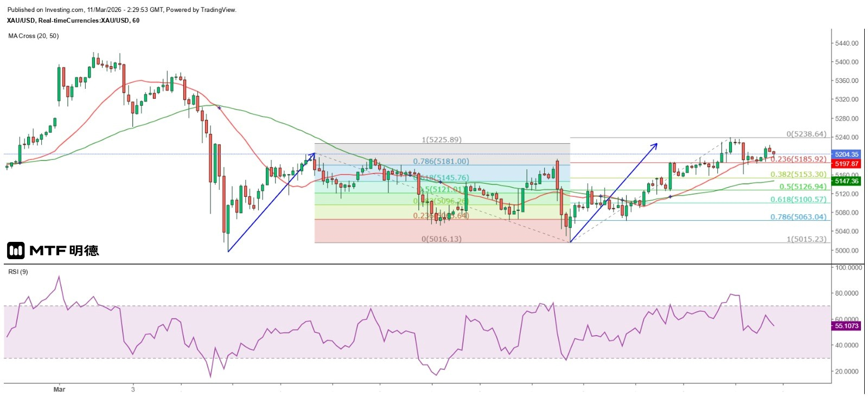Click the purple 55.1073 RSI value tag

click(x=846, y=326)
